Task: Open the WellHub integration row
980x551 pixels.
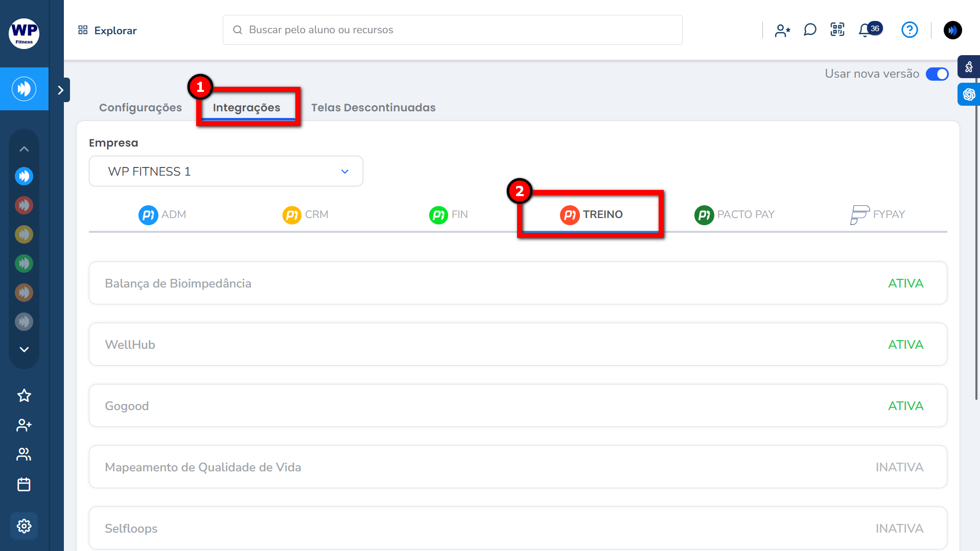Action: 518,345
